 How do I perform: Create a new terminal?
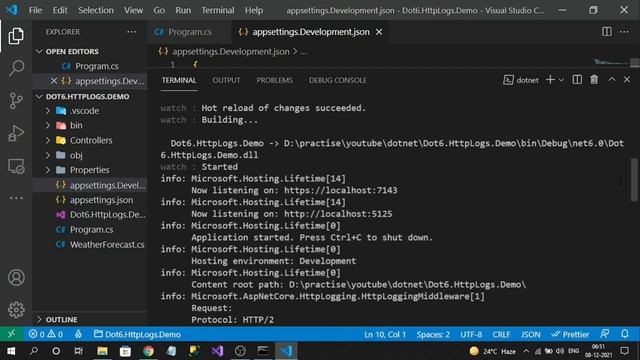tap(550, 80)
